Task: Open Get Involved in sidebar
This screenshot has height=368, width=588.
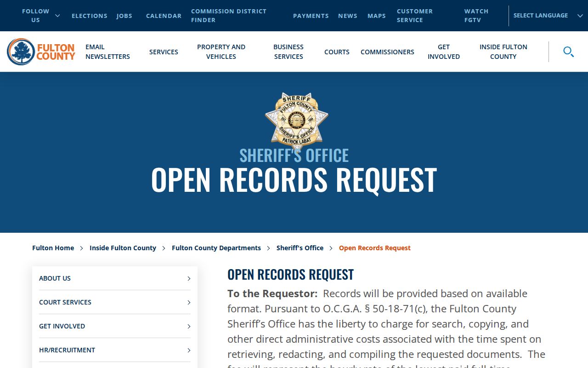Action: [x=62, y=326]
